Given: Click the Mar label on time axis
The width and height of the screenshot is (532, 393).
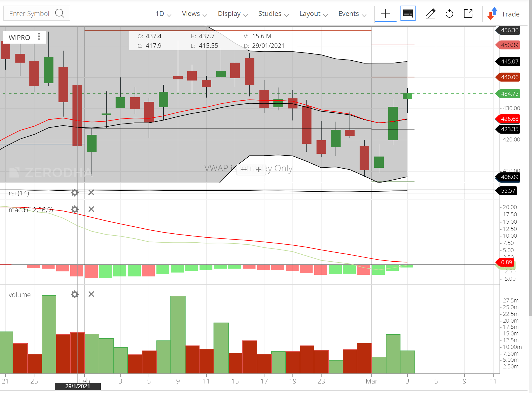Looking at the screenshot, I should coord(371,381).
